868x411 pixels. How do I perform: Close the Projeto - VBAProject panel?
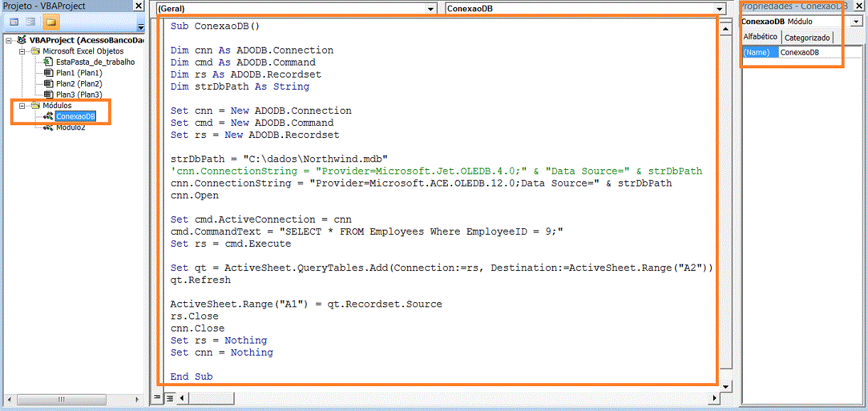139,6
